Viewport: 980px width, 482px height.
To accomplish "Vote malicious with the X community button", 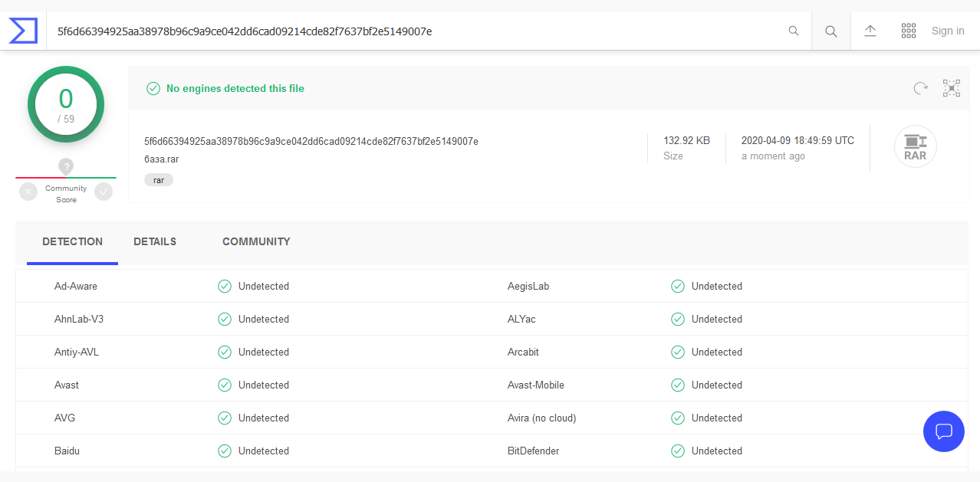I will click(28, 192).
